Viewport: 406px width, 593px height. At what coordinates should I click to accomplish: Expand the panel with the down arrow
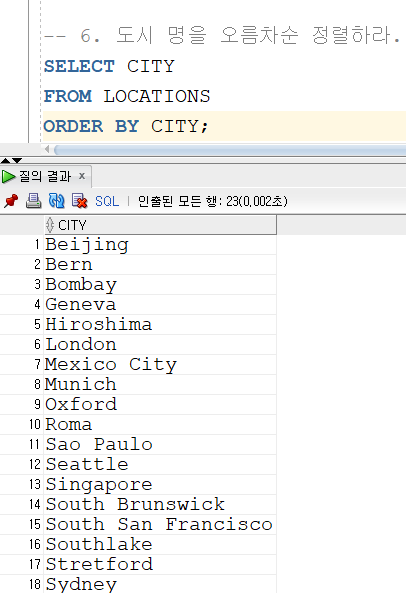click(x=17, y=160)
